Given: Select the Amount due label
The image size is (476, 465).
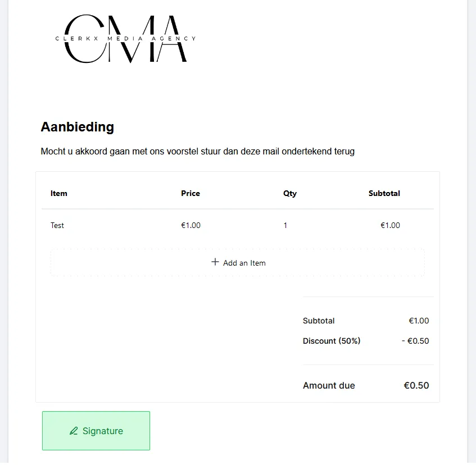Looking at the screenshot, I should 329,385.
